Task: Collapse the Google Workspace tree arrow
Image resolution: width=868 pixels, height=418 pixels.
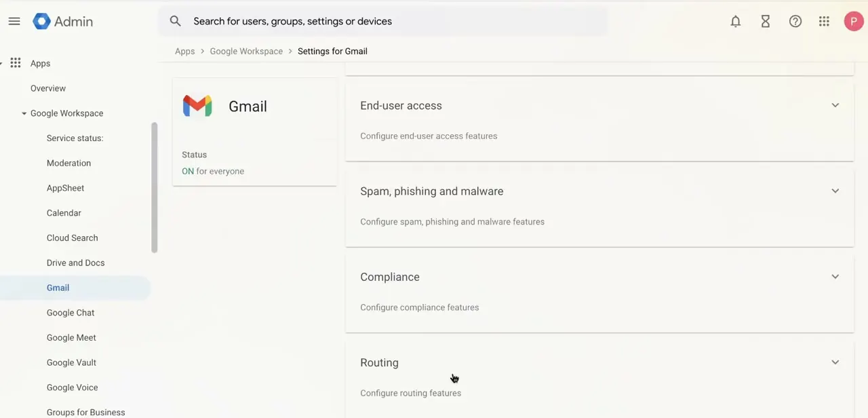Action: tap(24, 113)
